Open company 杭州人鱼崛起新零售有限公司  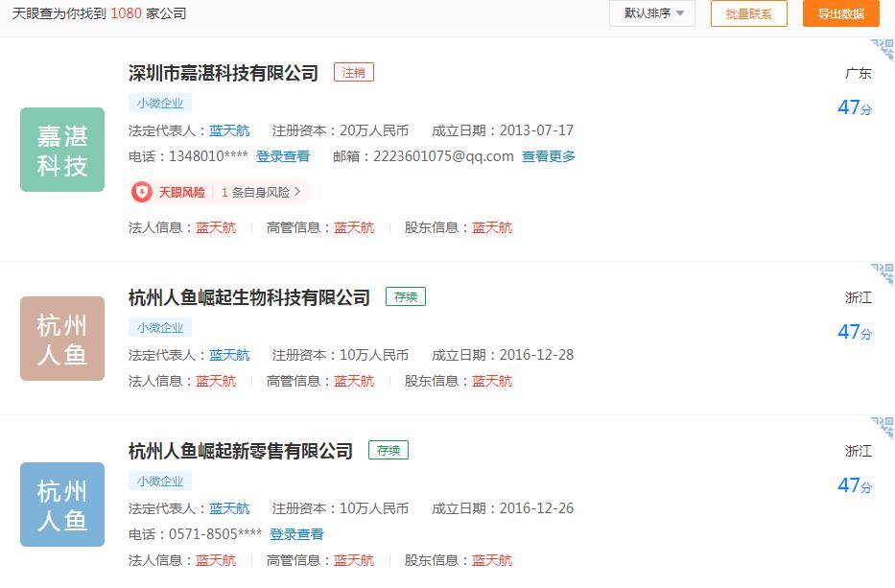241,451
